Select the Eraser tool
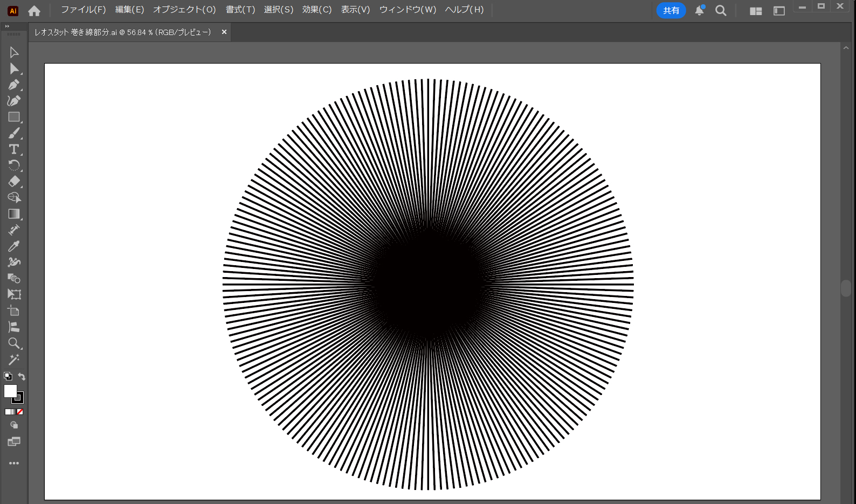The height and width of the screenshot is (504, 856). coord(14,182)
